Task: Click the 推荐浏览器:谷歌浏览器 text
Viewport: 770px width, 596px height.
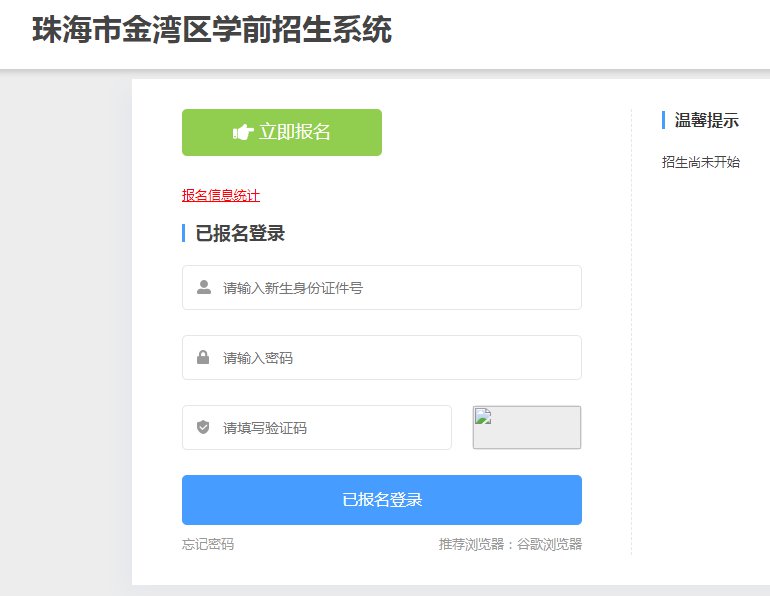Action: click(510, 544)
